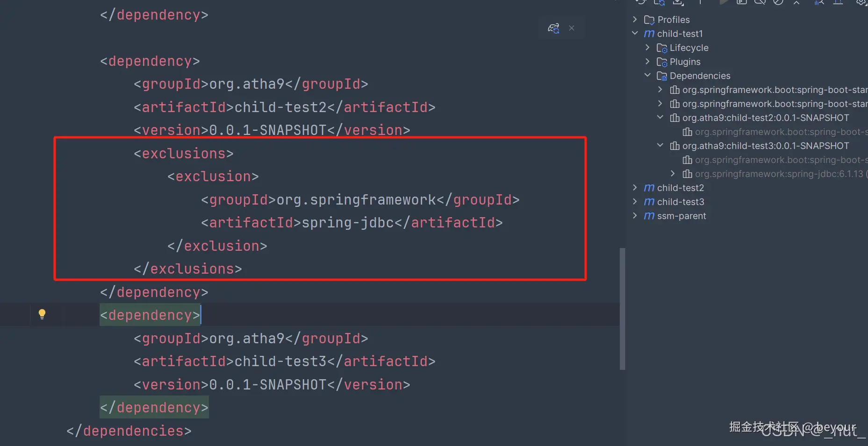Click the highlighted closing </dependency> tag
Image resolution: width=868 pixels, height=446 pixels.
click(154, 408)
